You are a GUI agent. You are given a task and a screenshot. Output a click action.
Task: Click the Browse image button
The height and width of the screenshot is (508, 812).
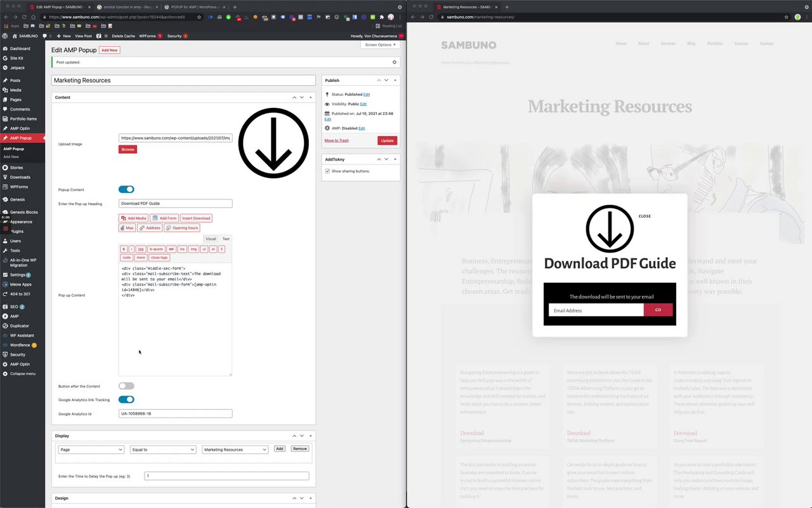128,149
